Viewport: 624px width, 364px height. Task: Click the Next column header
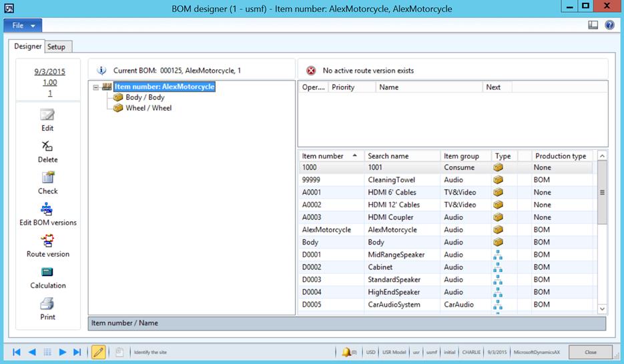click(x=497, y=87)
